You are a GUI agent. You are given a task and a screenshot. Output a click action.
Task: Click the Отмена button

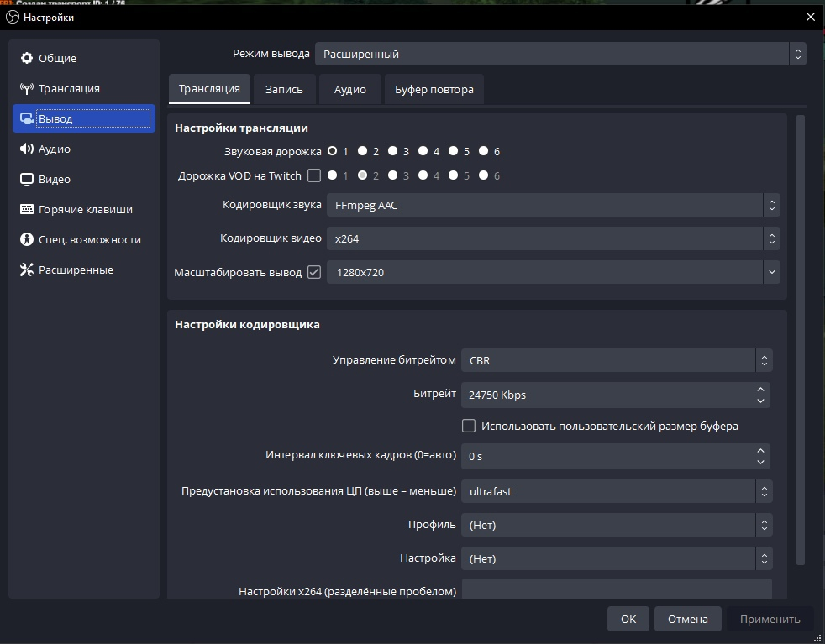click(x=687, y=619)
